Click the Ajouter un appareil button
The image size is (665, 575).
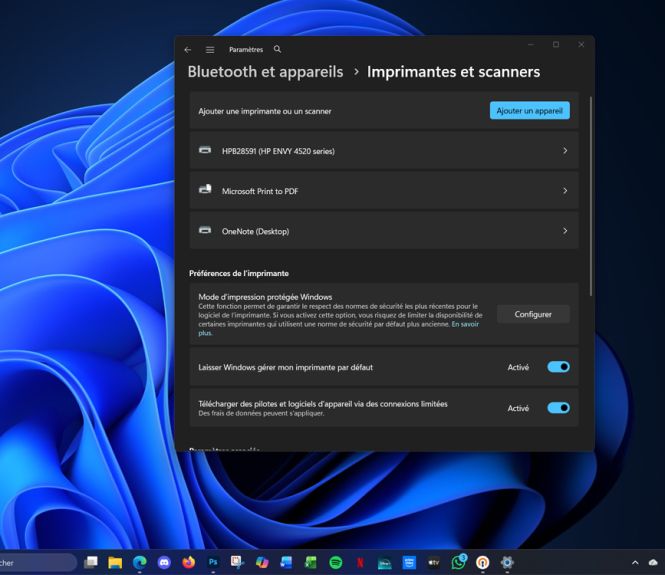pyautogui.click(x=529, y=111)
